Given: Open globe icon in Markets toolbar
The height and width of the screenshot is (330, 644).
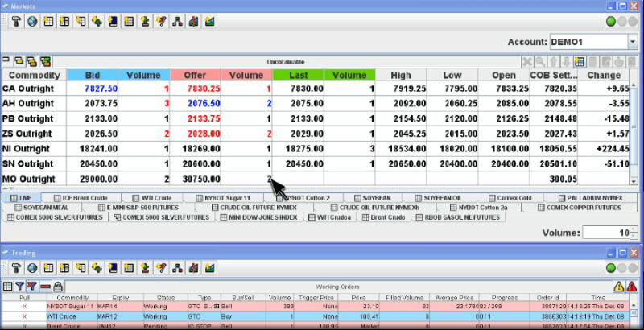Looking at the screenshot, I should pyautogui.click(x=32, y=22).
